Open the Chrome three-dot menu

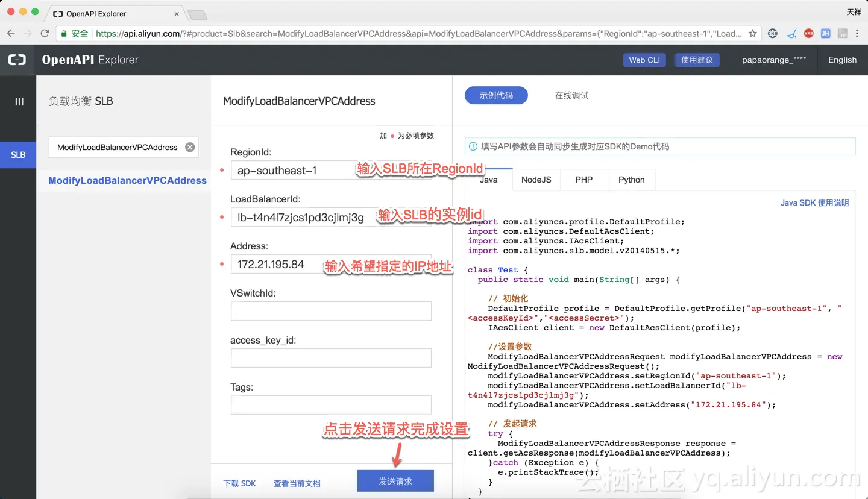pos(858,34)
